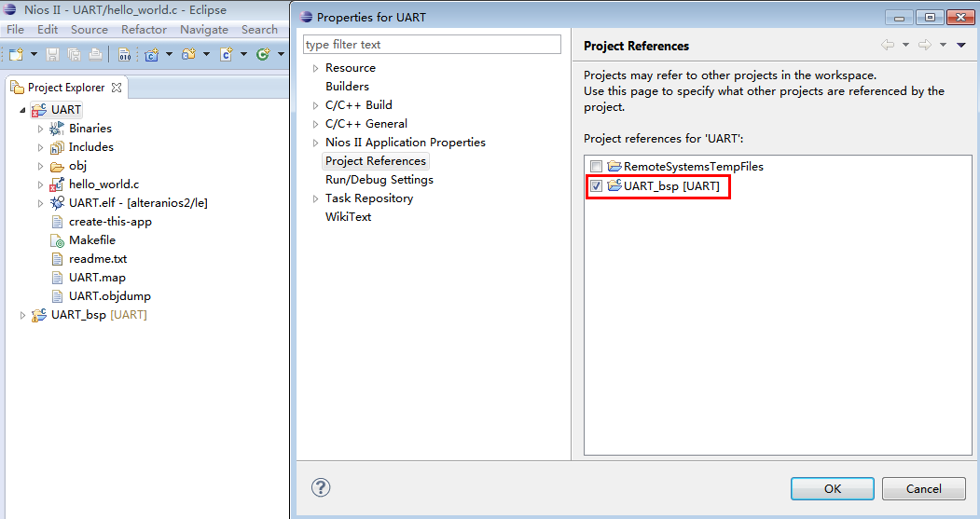Expand the UART_bsp project tree
Viewport: 980px width, 519px height.
pos(22,315)
